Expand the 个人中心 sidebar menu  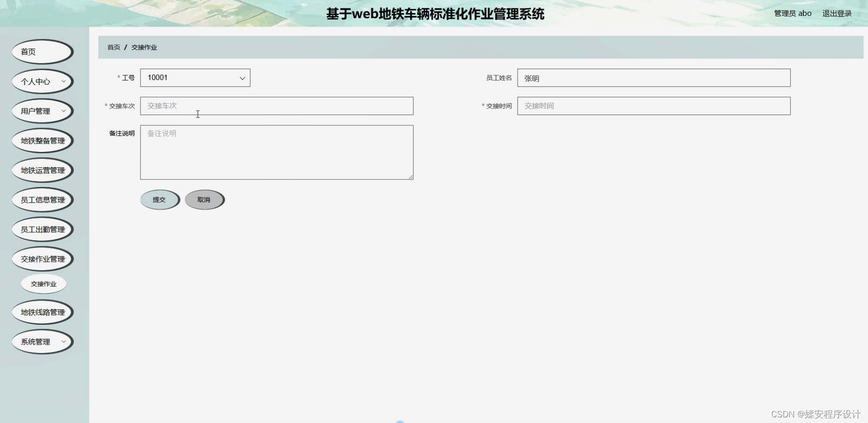click(x=42, y=81)
